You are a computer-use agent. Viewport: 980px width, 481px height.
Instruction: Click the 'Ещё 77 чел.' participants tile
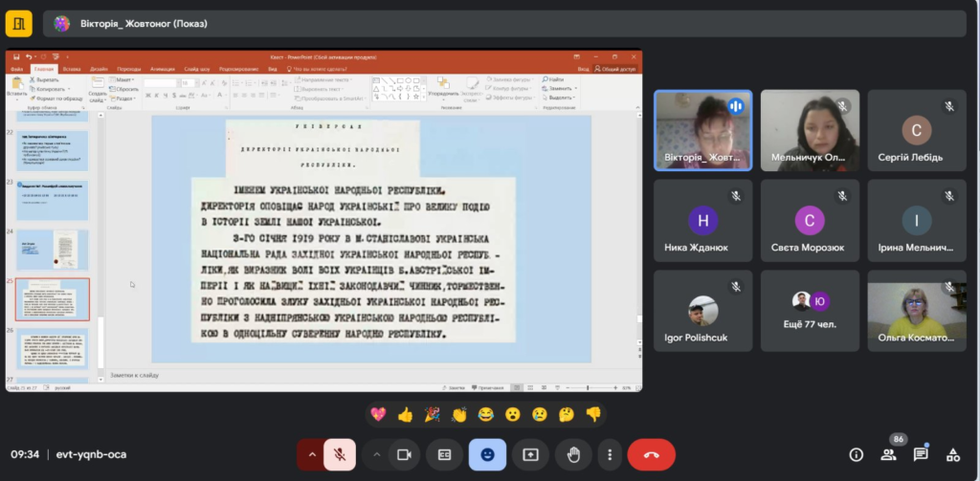click(809, 310)
